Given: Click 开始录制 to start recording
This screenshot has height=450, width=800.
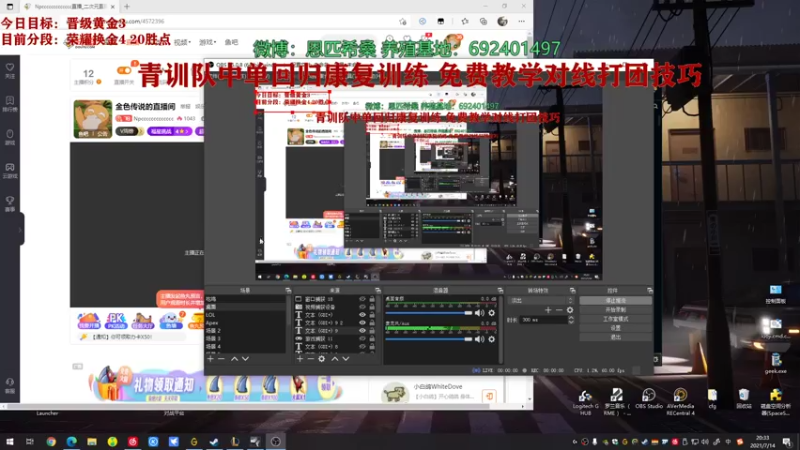Looking at the screenshot, I should click(615, 310).
